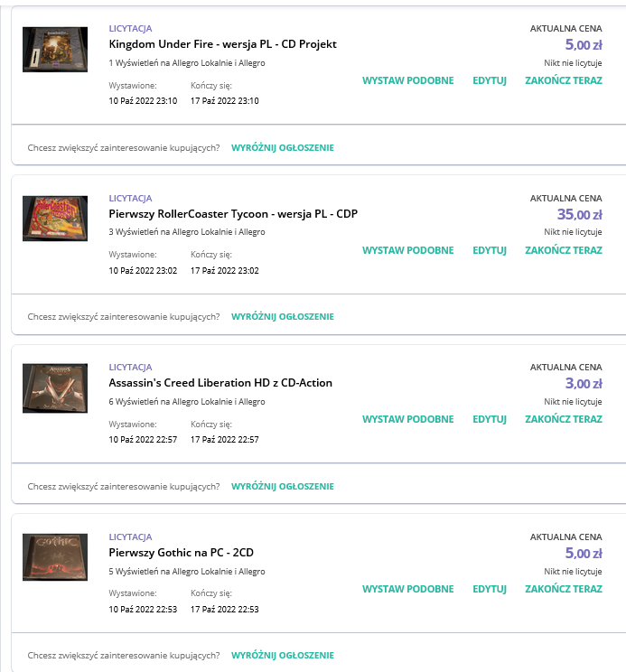Click Wystaw podobne for Gothic listing
Screen dimensions: 626x672
(x=408, y=589)
